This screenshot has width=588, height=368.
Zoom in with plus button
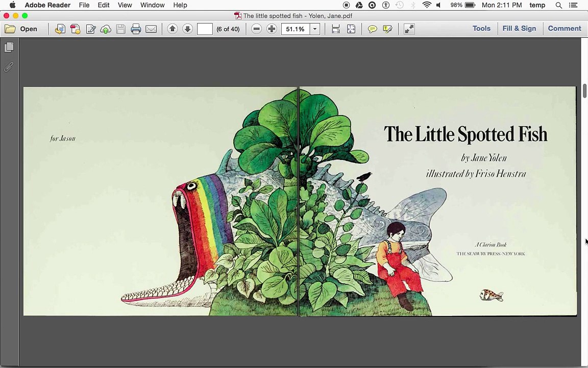(272, 29)
